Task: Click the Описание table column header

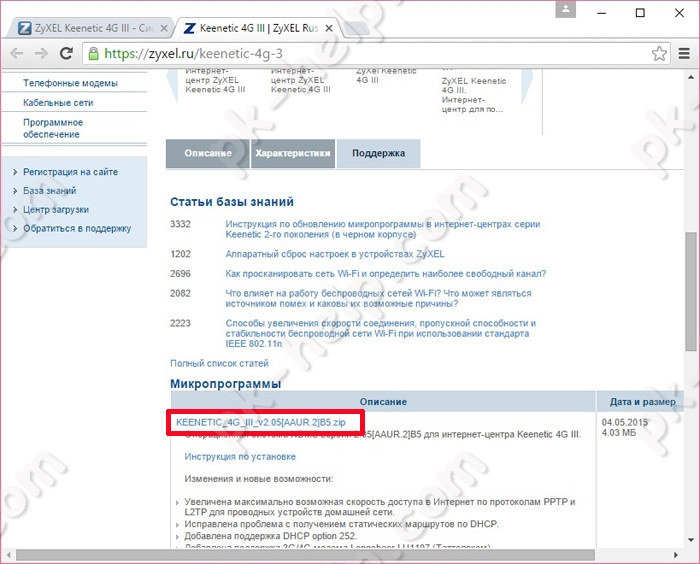Action: point(383,401)
